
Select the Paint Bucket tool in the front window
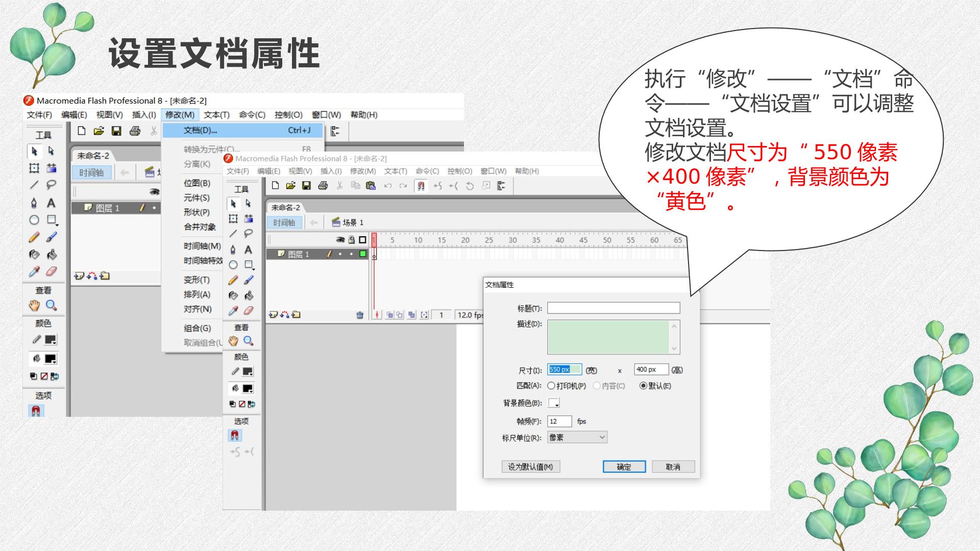point(248,295)
